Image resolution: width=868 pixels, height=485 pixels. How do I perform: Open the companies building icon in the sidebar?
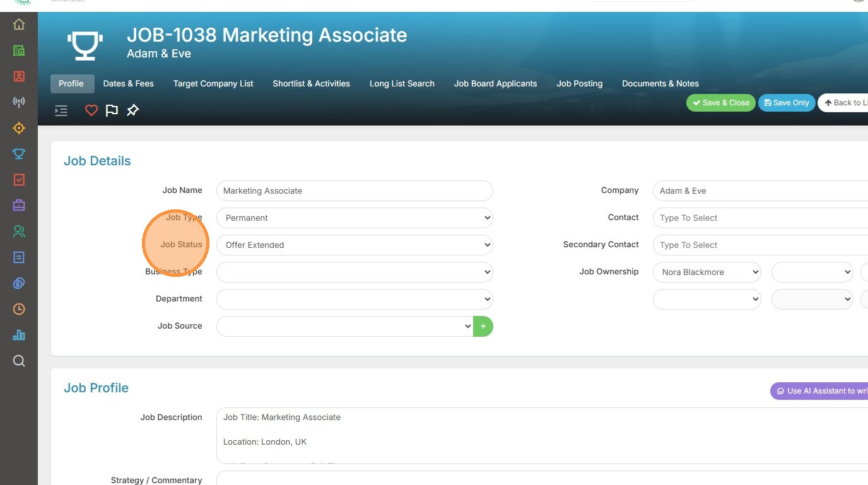(x=19, y=50)
